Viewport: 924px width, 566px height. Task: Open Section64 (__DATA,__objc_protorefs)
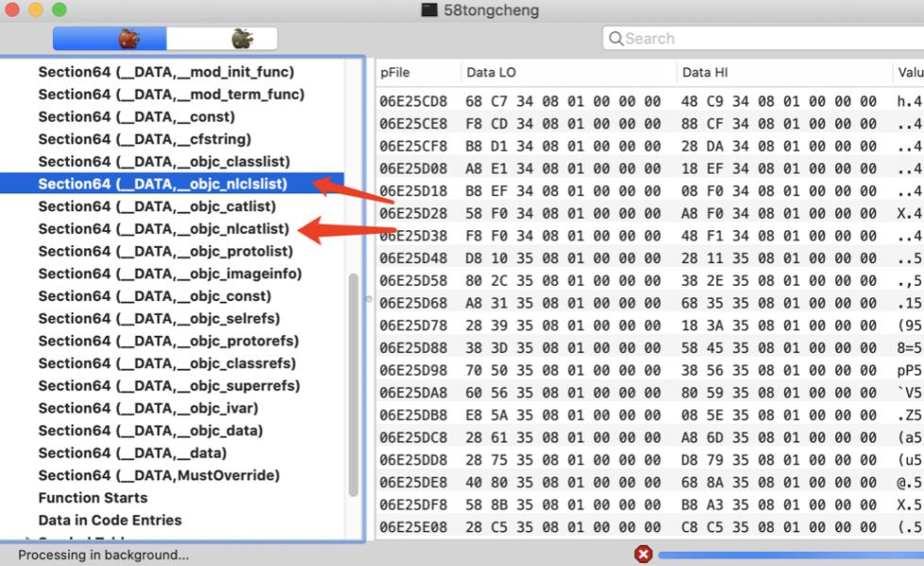pyautogui.click(x=168, y=341)
